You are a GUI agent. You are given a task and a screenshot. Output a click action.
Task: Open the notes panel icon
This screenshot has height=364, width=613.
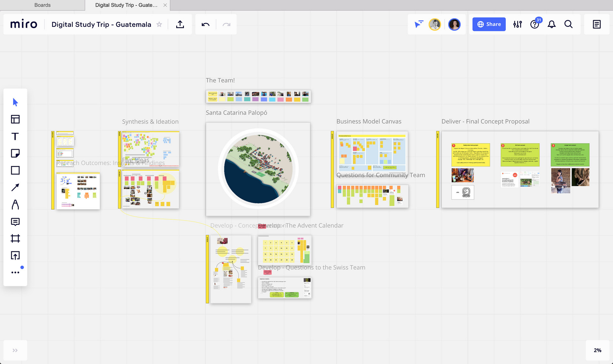pyautogui.click(x=596, y=24)
